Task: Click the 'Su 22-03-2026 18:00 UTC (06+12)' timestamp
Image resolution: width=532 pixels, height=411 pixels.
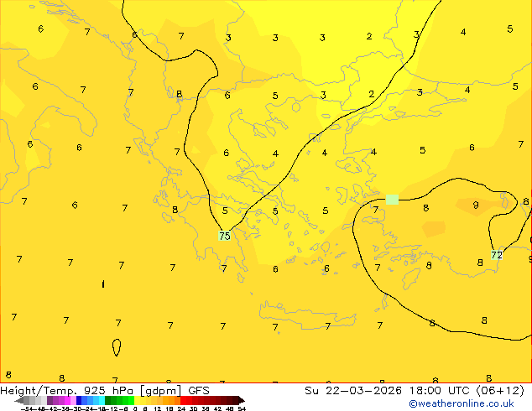Action: [x=415, y=391]
